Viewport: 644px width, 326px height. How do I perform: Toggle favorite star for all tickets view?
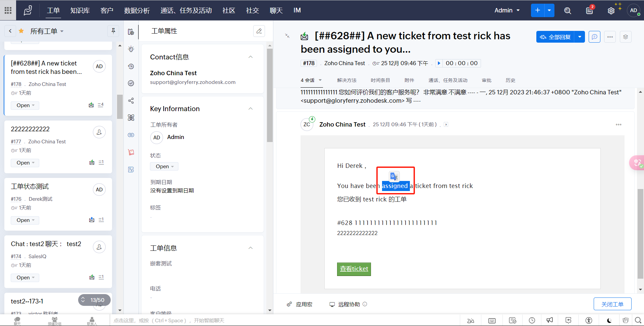pos(21,31)
